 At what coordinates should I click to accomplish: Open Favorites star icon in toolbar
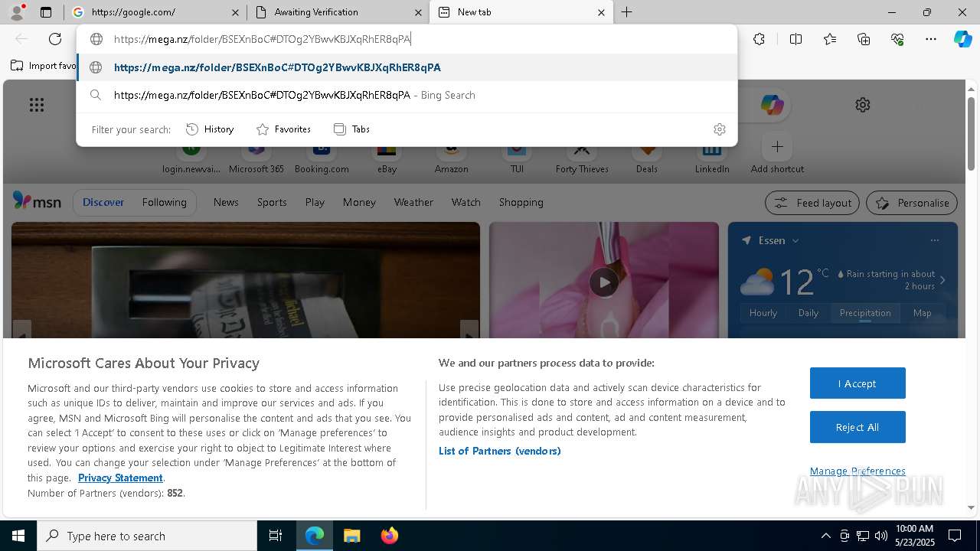pyautogui.click(x=830, y=39)
